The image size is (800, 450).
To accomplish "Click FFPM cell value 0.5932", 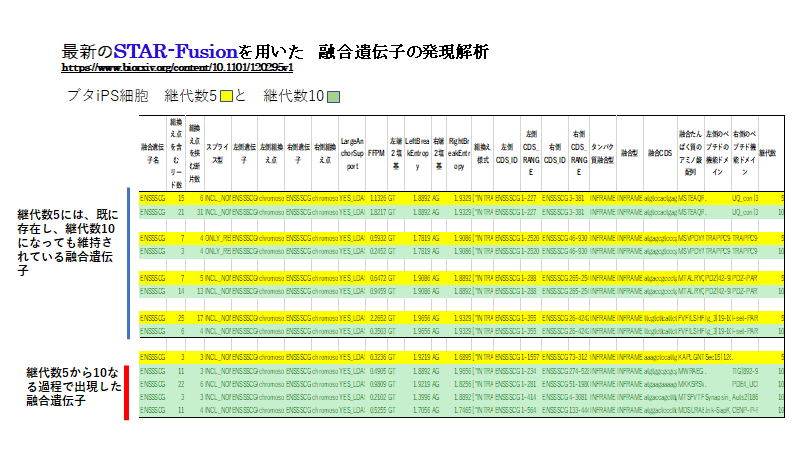I will point(378,238).
